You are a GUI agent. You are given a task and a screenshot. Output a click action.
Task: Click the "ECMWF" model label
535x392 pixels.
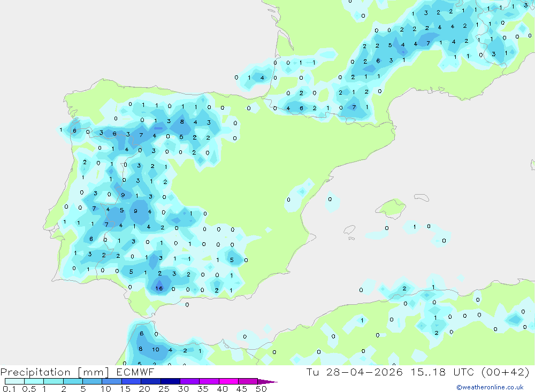tap(135, 372)
